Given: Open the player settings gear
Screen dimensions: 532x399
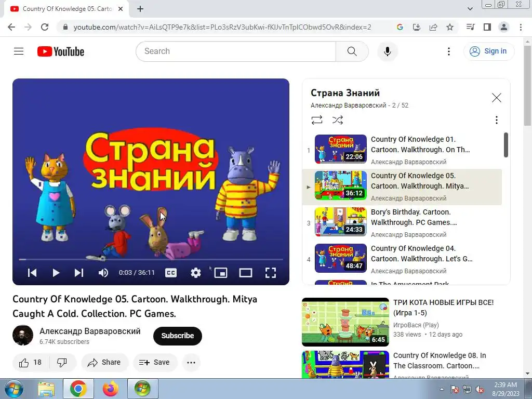Looking at the screenshot, I should 195,273.
